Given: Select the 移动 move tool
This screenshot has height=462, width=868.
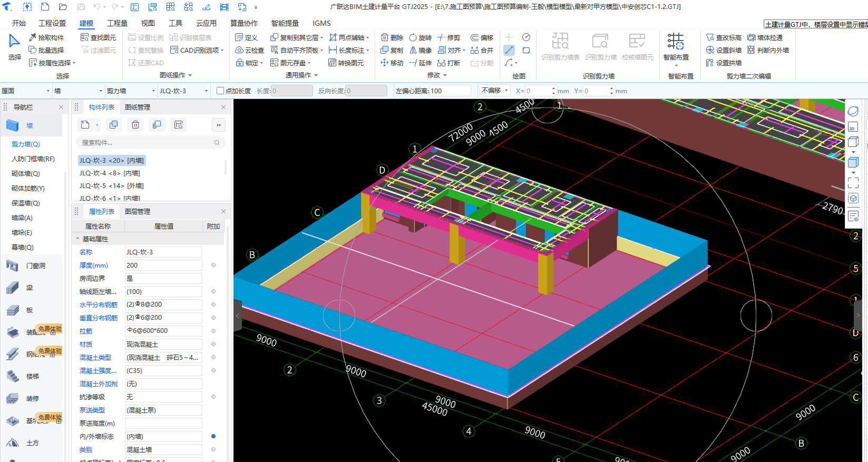Looking at the screenshot, I should pyautogui.click(x=392, y=63).
